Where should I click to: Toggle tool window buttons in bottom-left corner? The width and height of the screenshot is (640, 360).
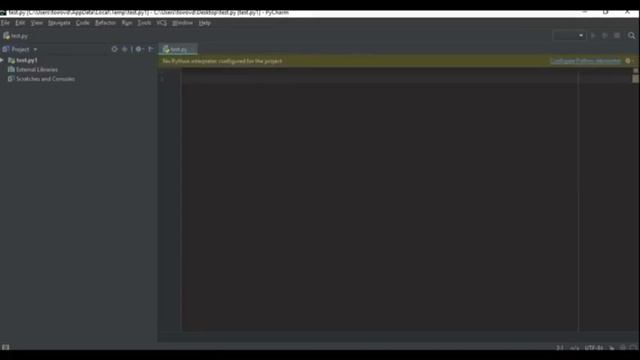(5, 347)
